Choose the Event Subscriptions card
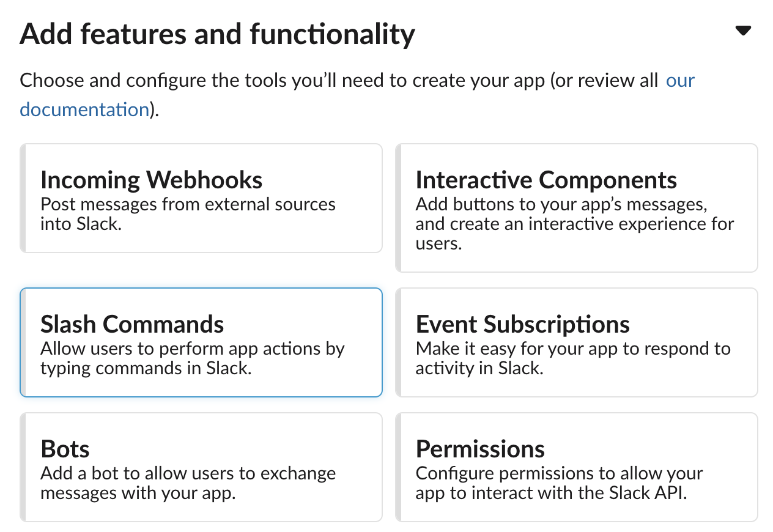The height and width of the screenshot is (532, 773). tap(576, 342)
